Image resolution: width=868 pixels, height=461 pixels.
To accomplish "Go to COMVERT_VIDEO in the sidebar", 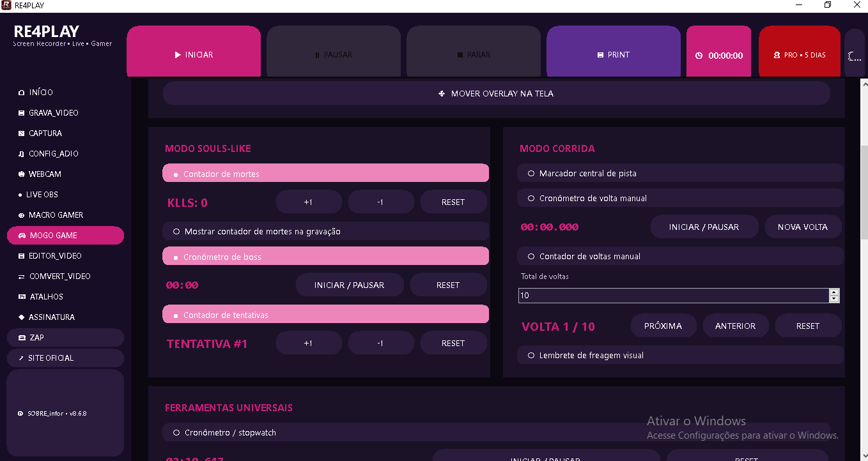I will click(65, 276).
